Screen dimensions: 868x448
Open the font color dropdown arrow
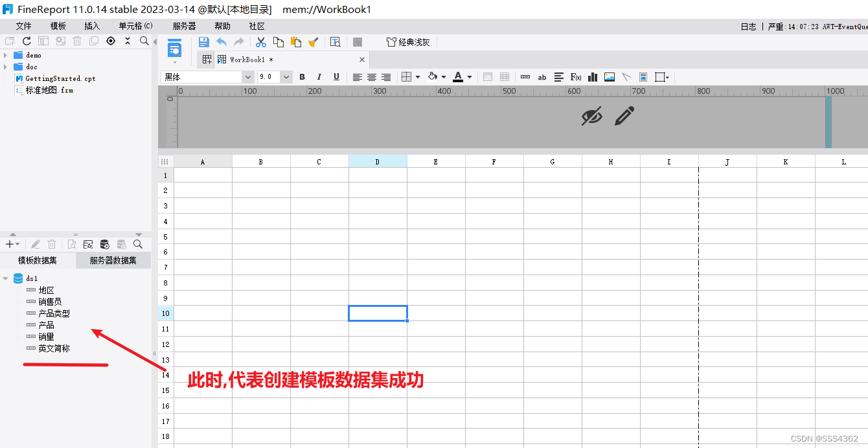click(470, 77)
